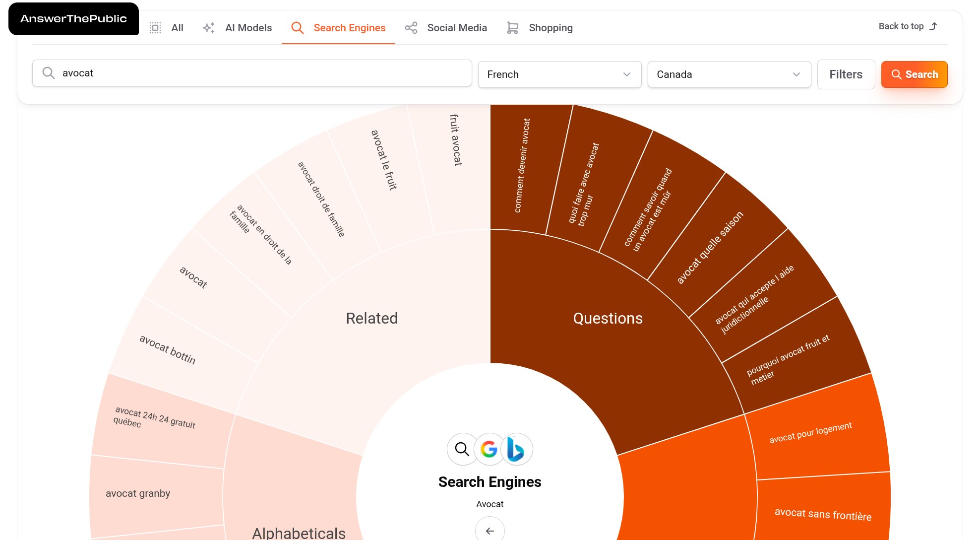Select the Related wheel segment

[x=372, y=318]
